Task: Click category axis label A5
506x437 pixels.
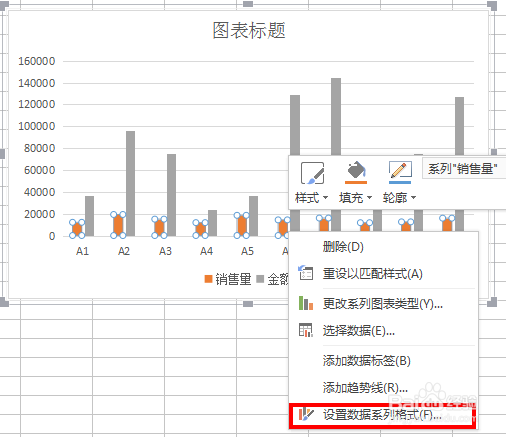Action: 247,251
